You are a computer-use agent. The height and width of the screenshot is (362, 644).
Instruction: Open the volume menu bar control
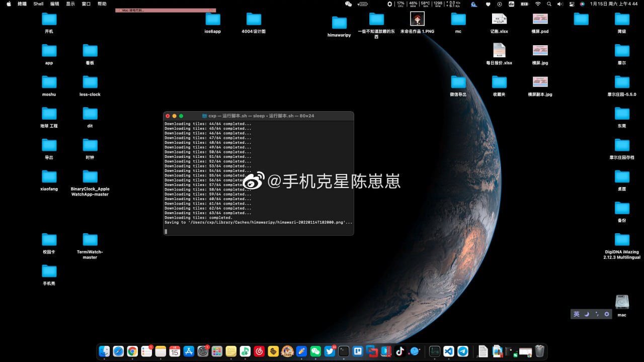click(x=560, y=4)
